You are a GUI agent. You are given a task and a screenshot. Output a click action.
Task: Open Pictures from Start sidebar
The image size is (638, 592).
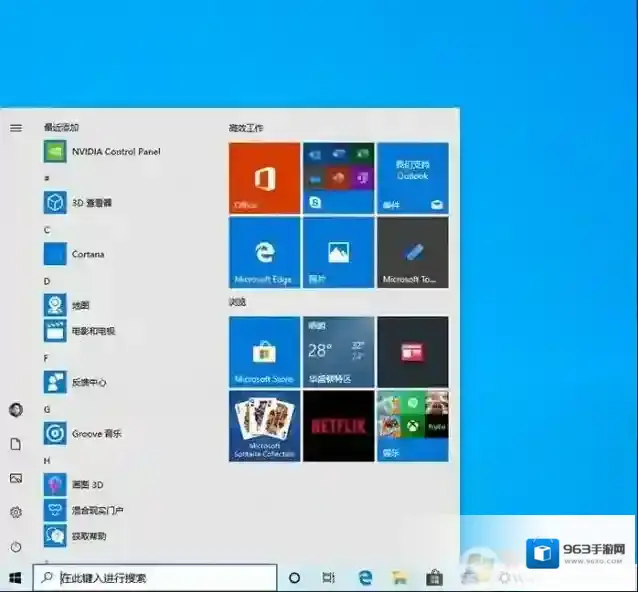[x=16, y=478]
